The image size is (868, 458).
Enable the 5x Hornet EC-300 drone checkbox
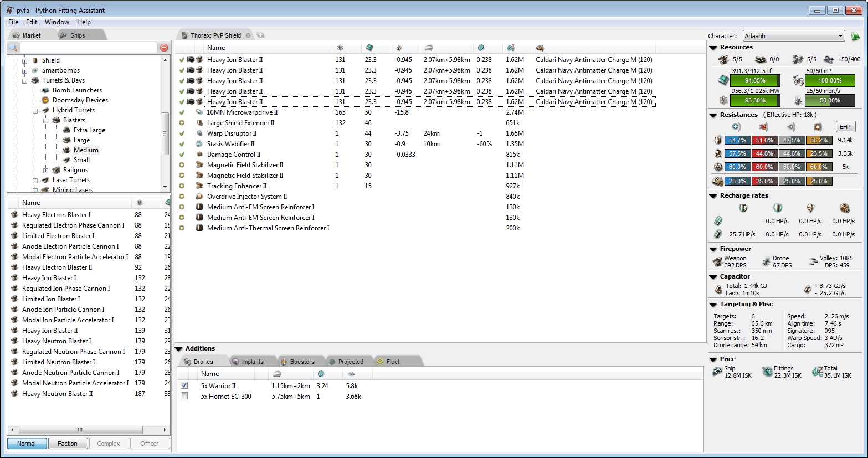[x=184, y=396]
